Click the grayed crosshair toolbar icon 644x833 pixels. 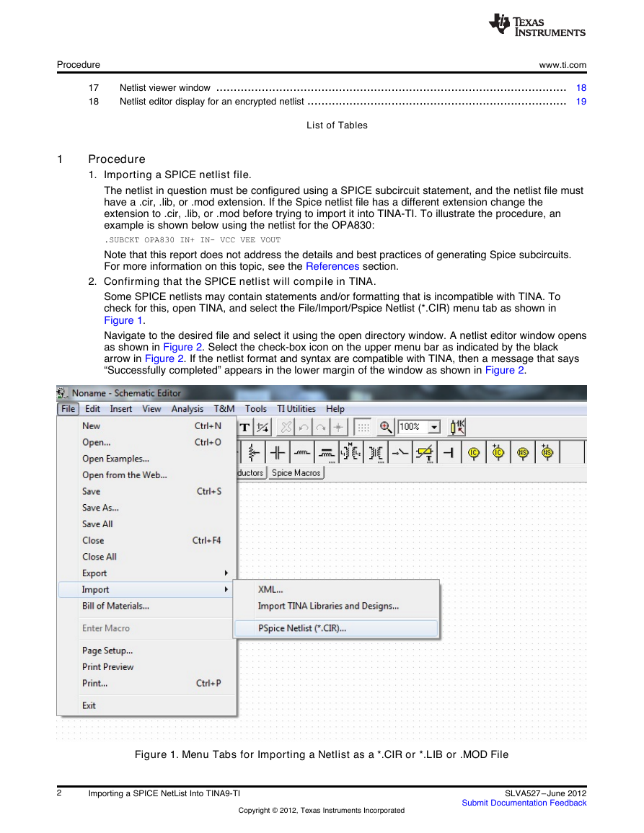338,427
